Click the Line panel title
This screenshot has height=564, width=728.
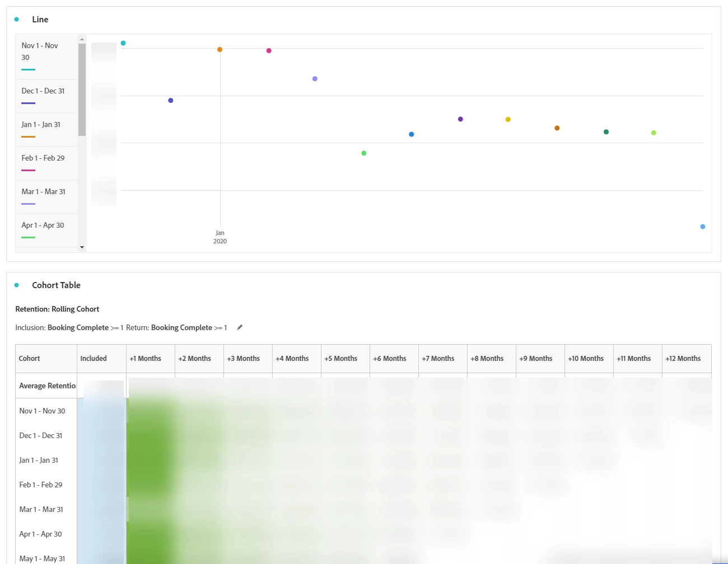pyautogui.click(x=40, y=19)
